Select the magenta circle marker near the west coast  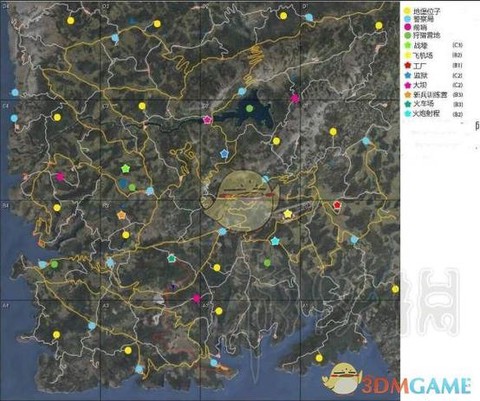60,177
